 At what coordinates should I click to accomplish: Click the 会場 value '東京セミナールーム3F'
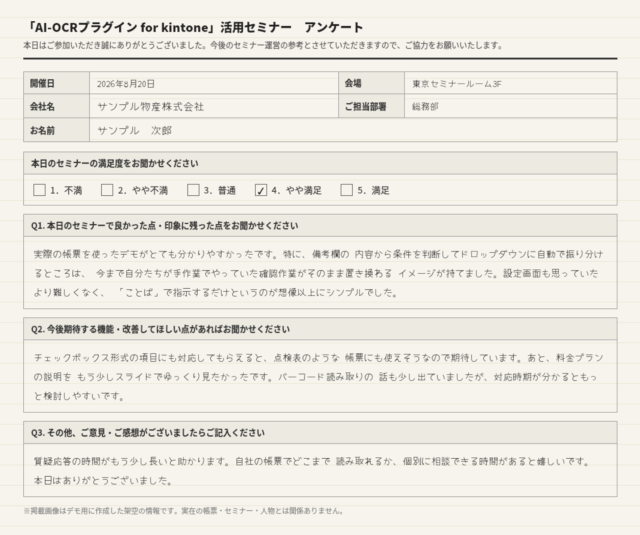click(457, 84)
